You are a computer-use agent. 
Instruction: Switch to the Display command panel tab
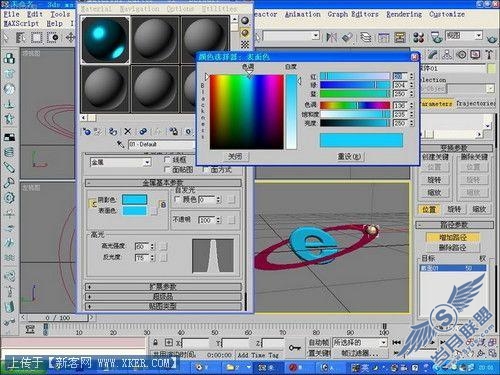[x=475, y=54]
